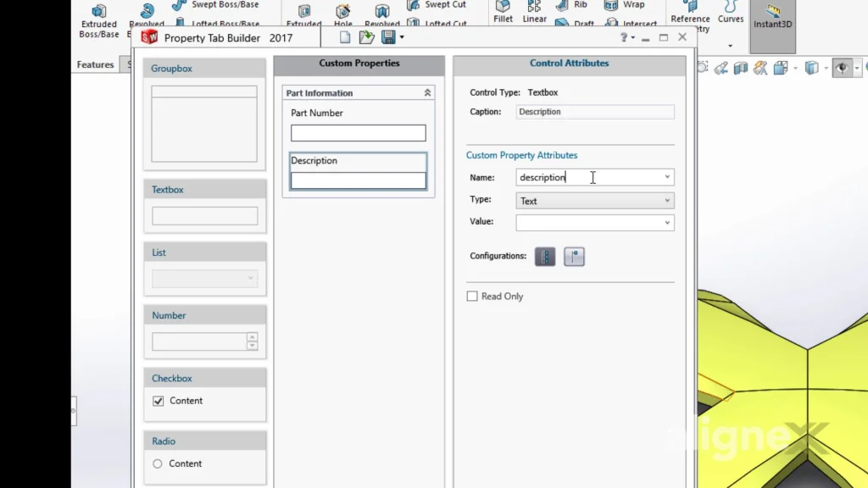
Task: Click the Hide/Show Items eye icon
Action: click(x=842, y=67)
